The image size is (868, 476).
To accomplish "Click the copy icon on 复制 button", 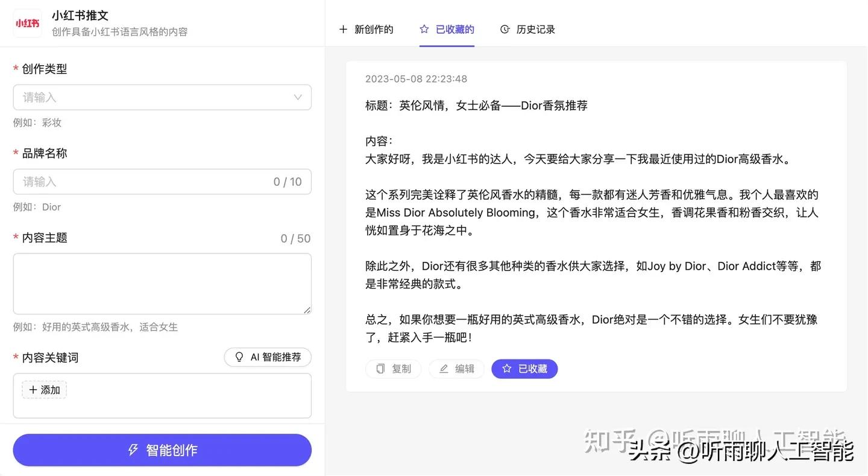I will [x=382, y=369].
